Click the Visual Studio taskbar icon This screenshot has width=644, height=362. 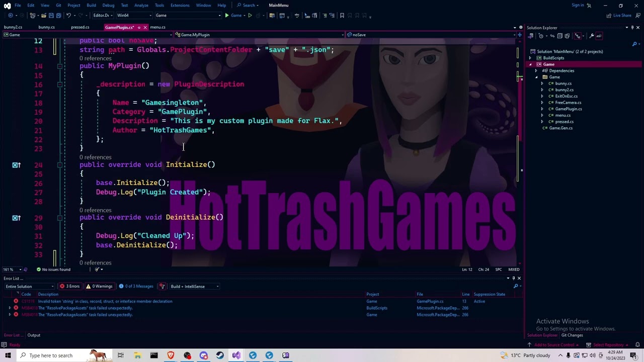(x=236, y=355)
